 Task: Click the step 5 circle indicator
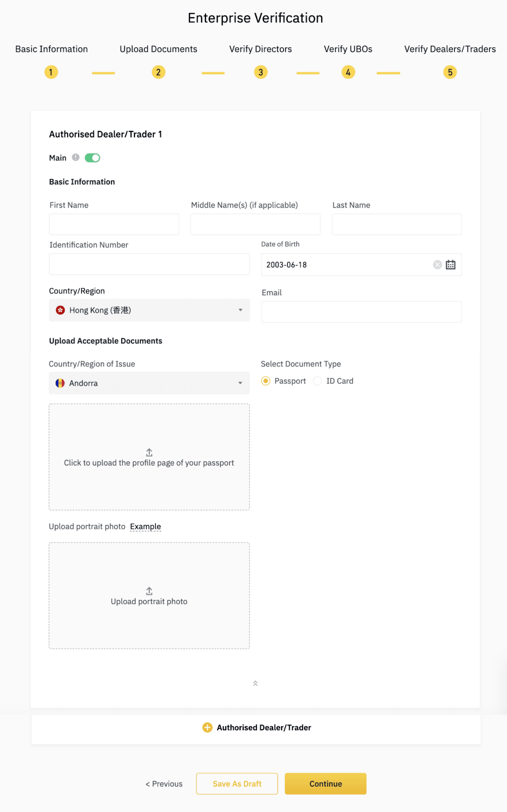point(450,72)
